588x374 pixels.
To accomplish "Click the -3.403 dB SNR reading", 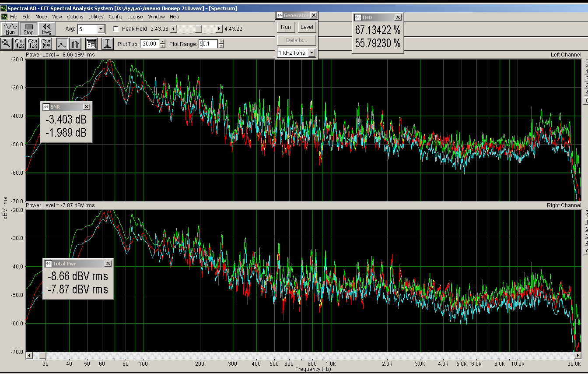I will point(66,120).
